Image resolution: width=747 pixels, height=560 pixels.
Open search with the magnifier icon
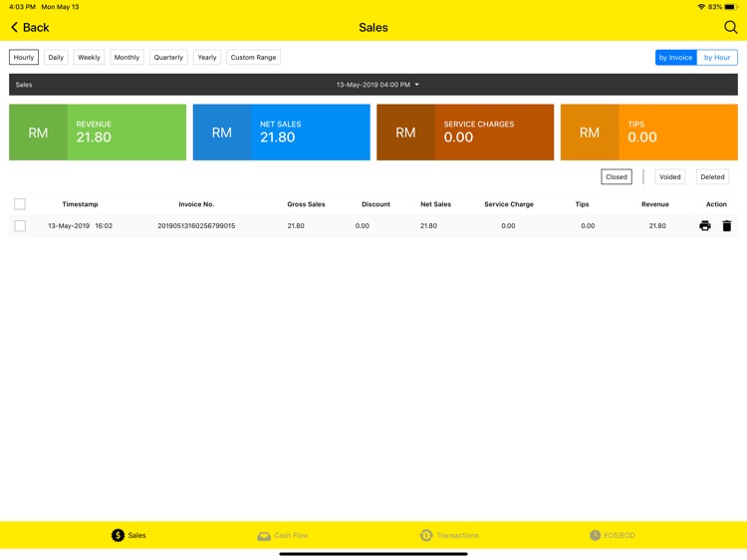click(x=730, y=27)
